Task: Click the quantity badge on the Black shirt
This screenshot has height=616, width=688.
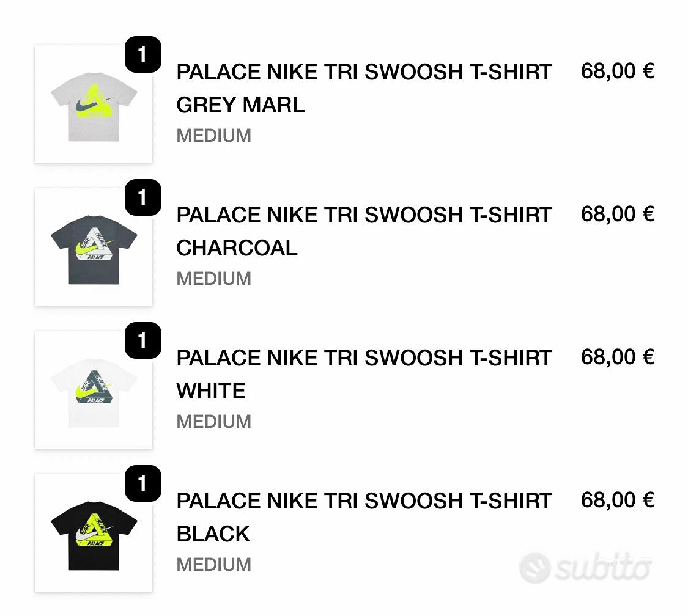Action: [x=142, y=484]
